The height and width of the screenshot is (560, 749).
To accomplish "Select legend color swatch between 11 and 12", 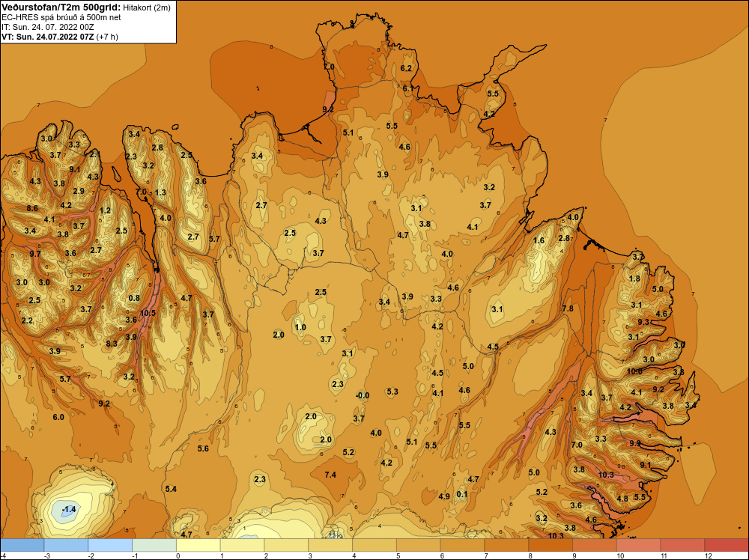I will [682, 545].
